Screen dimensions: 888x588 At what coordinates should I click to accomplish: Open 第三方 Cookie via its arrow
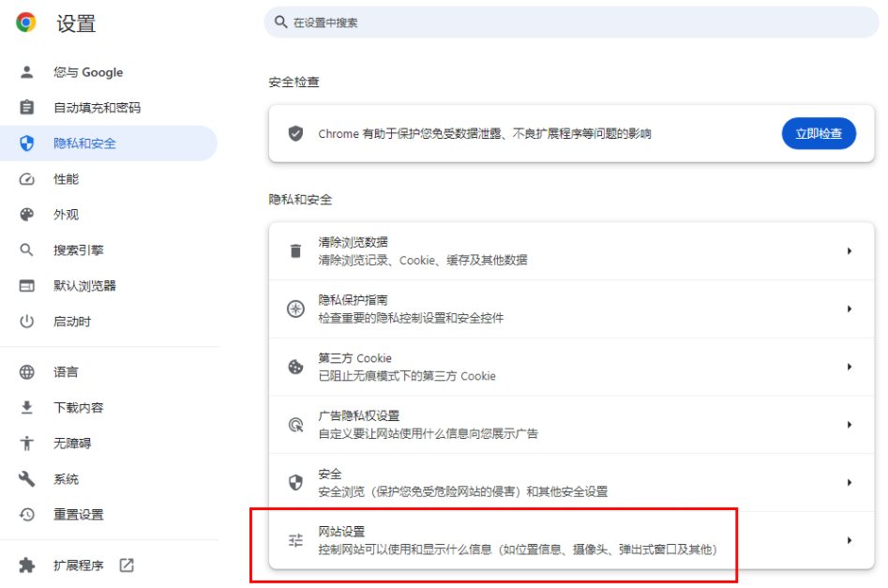[849, 367]
